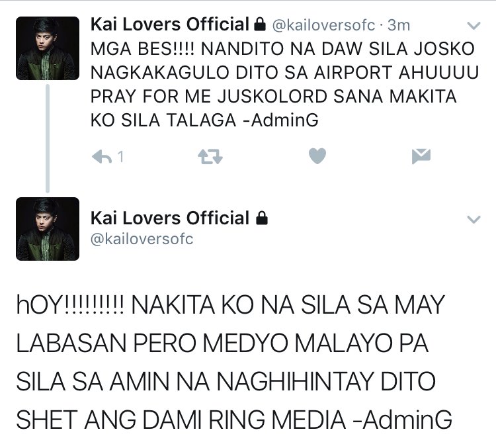Open Kai Lovers Official name on second tweet

(170, 218)
